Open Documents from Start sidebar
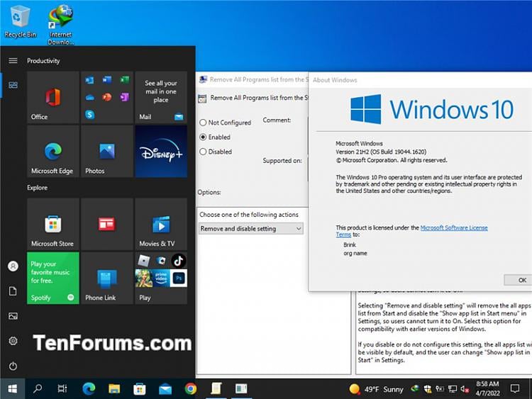532x399 pixels. pos(13,291)
